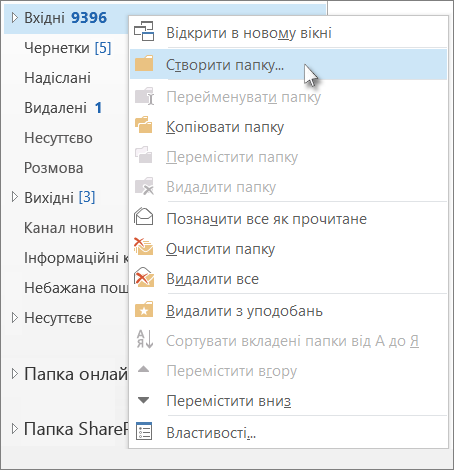Viewport: 454px width, 470px height.
Task: Open the Вхідні 9396 folder
Action: point(66,18)
